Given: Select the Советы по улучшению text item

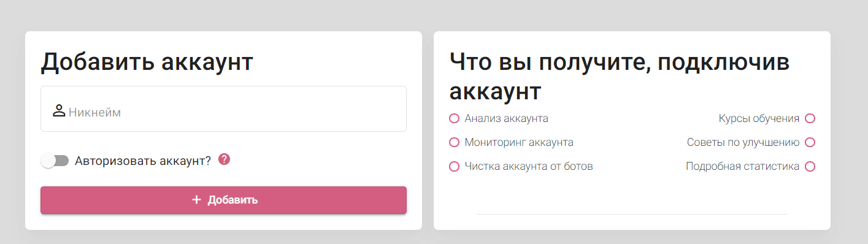Looking at the screenshot, I should tap(743, 142).
